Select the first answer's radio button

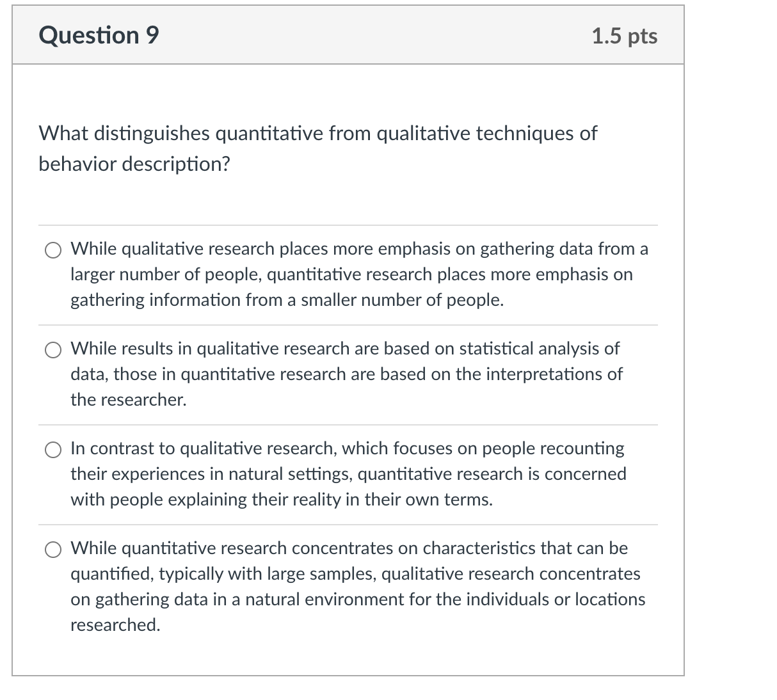point(53,250)
